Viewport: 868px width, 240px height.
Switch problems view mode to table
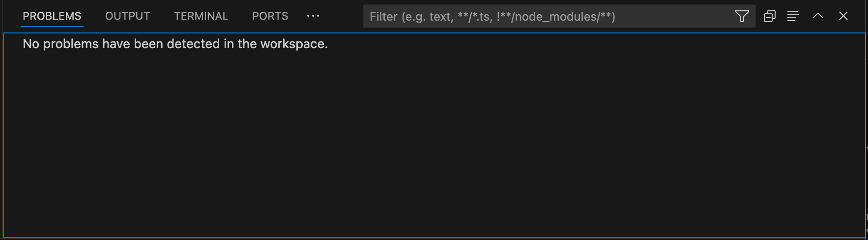coord(793,16)
